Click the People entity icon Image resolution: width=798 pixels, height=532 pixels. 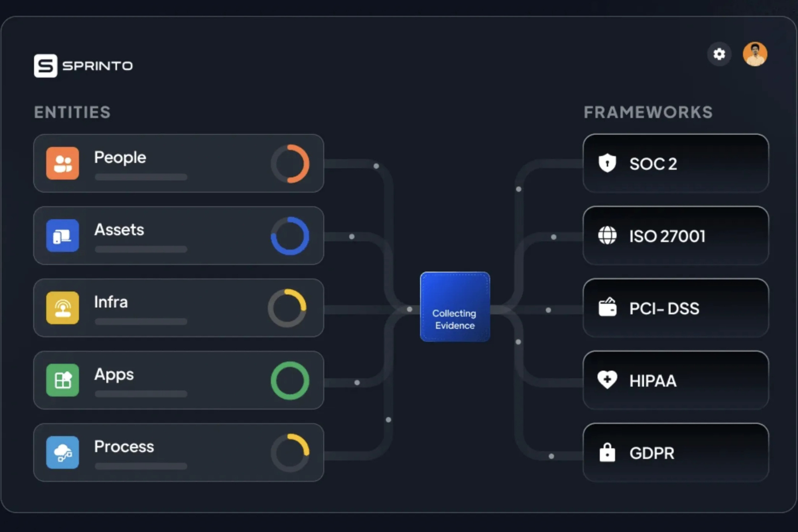63,163
